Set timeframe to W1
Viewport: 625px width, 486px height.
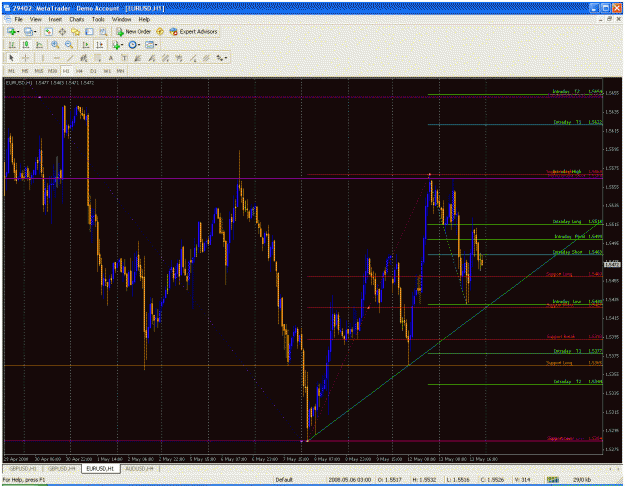pyautogui.click(x=107, y=71)
